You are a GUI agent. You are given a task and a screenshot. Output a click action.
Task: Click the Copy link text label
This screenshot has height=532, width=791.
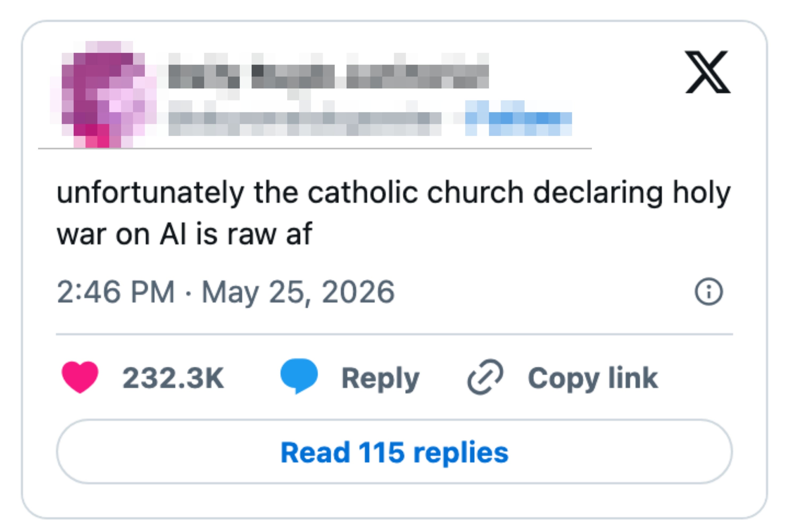(593, 379)
